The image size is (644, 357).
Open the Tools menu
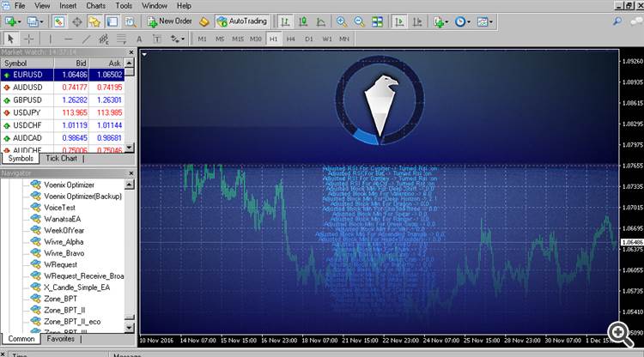[124, 6]
